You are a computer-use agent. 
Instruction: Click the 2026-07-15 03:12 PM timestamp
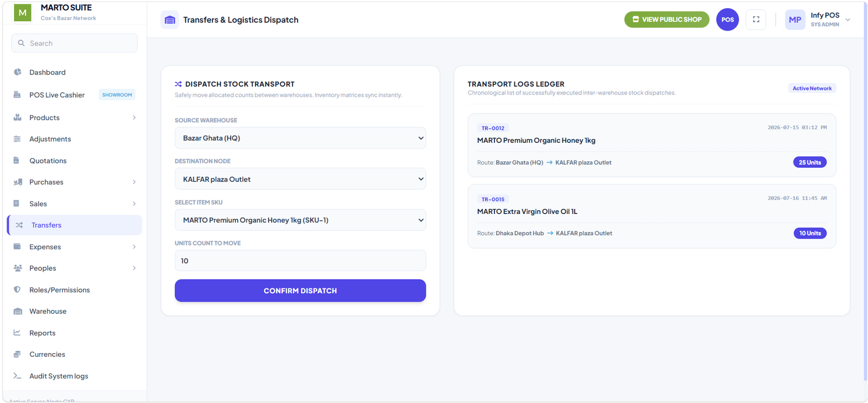[797, 128]
